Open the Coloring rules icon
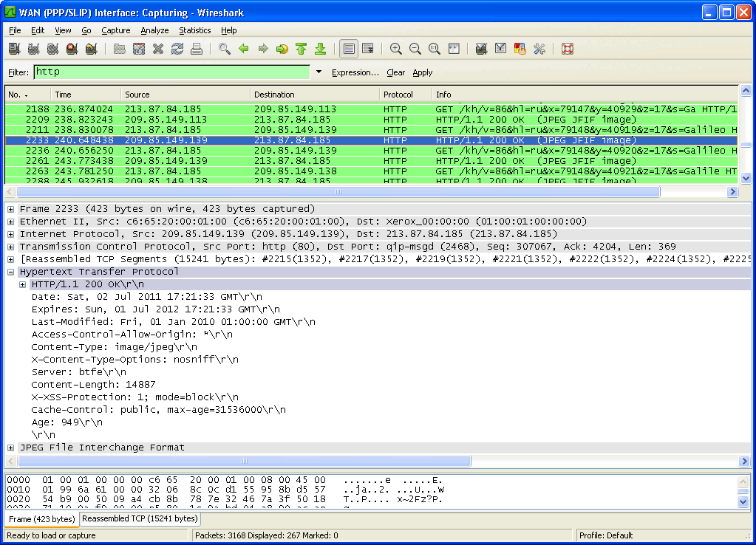Viewport: 756px width, 545px height. tap(520, 49)
